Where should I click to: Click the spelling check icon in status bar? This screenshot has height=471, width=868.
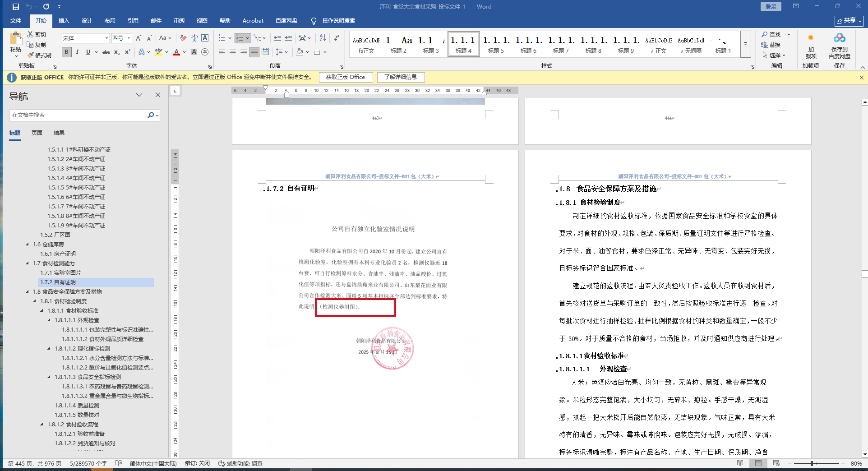point(119,463)
